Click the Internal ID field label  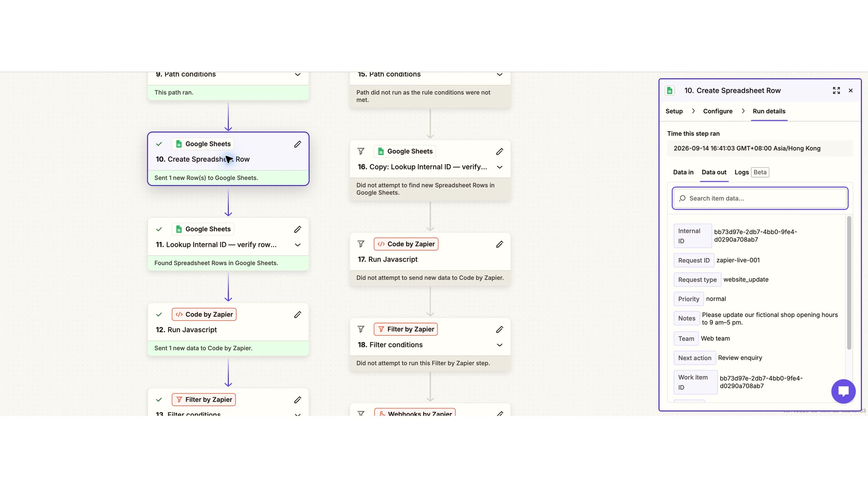[x=693, y=236]
